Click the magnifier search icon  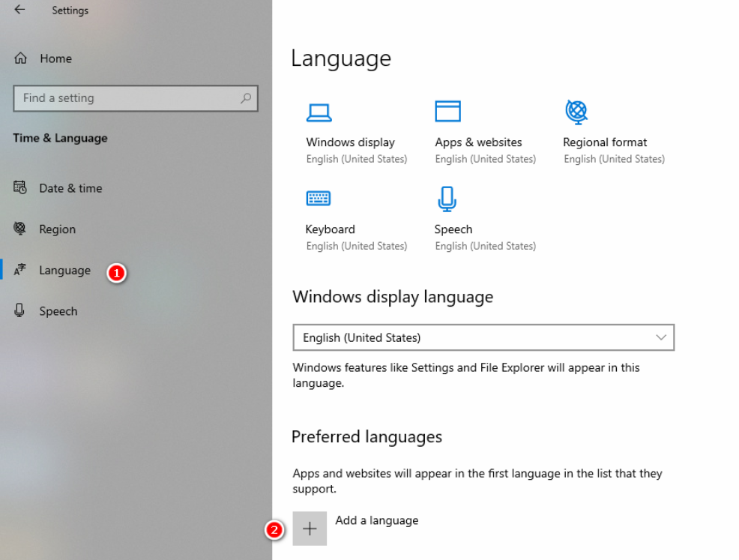[246, 98]
